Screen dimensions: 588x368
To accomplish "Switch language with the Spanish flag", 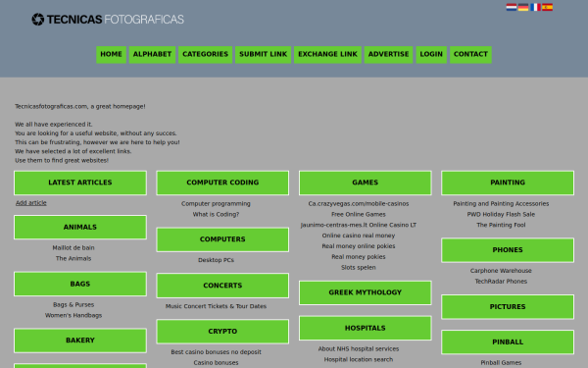I will (x=547, y=7).
